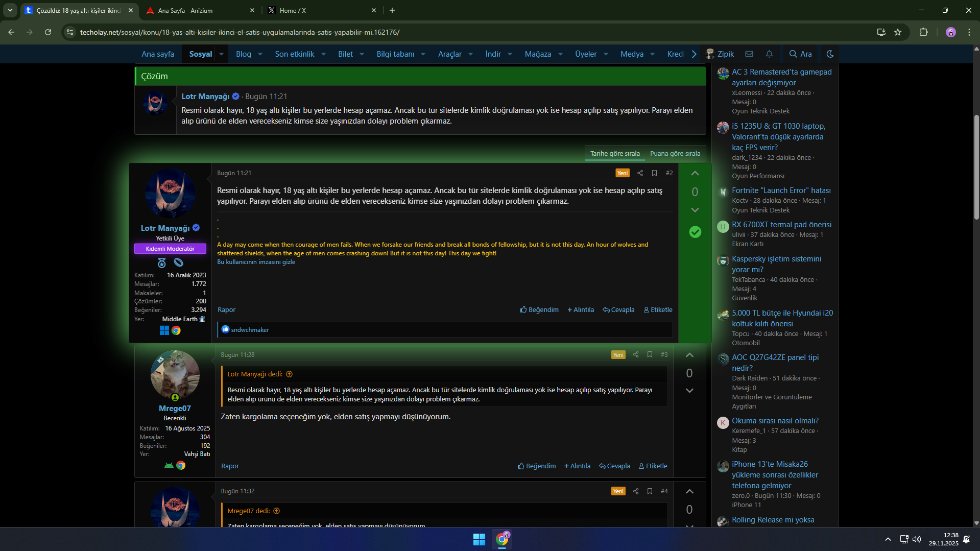Image resolution: width=980 pixels, height=551 pixels.
Task: Upvote post #4 at 11:32
Action: point(689,491)
